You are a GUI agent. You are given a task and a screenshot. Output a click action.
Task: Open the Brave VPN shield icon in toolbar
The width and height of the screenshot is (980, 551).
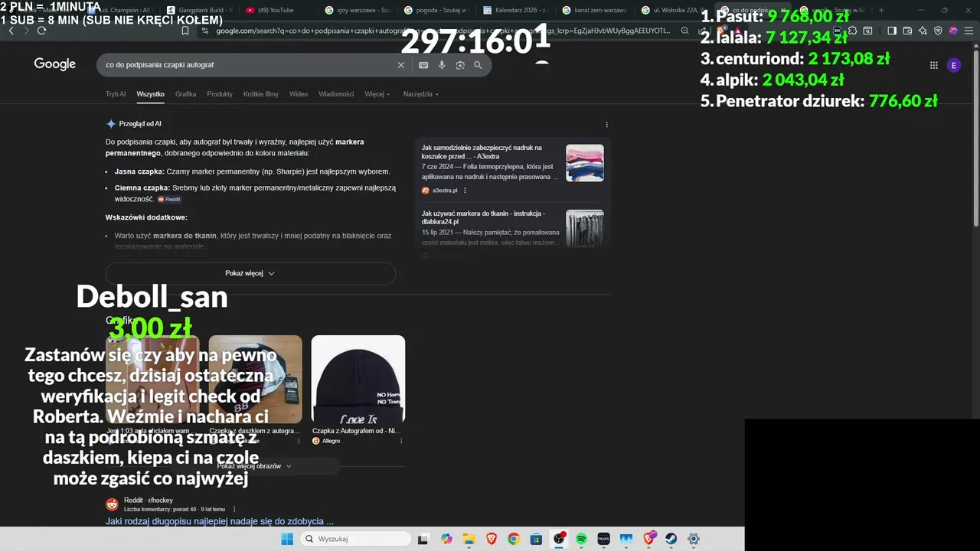[938, 31]
